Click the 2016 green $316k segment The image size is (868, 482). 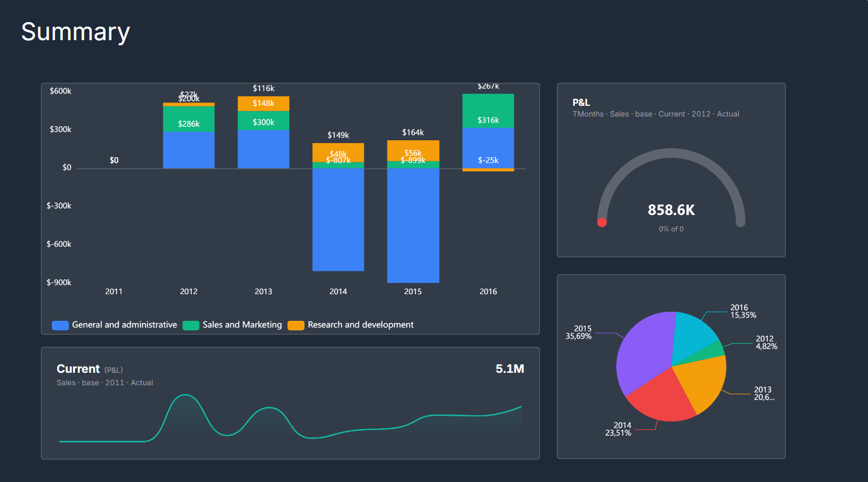tap(488, 111)
